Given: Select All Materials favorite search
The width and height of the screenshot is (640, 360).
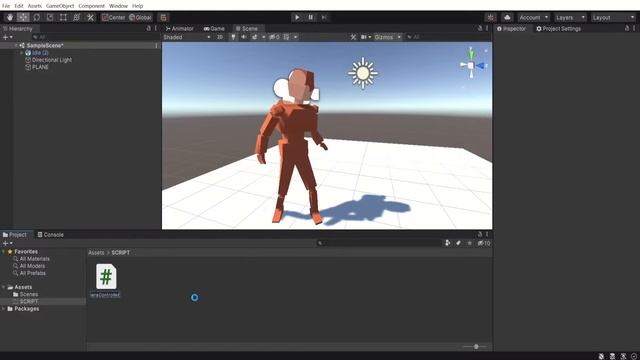Looking at the screenshot, I should click(34, 259).
